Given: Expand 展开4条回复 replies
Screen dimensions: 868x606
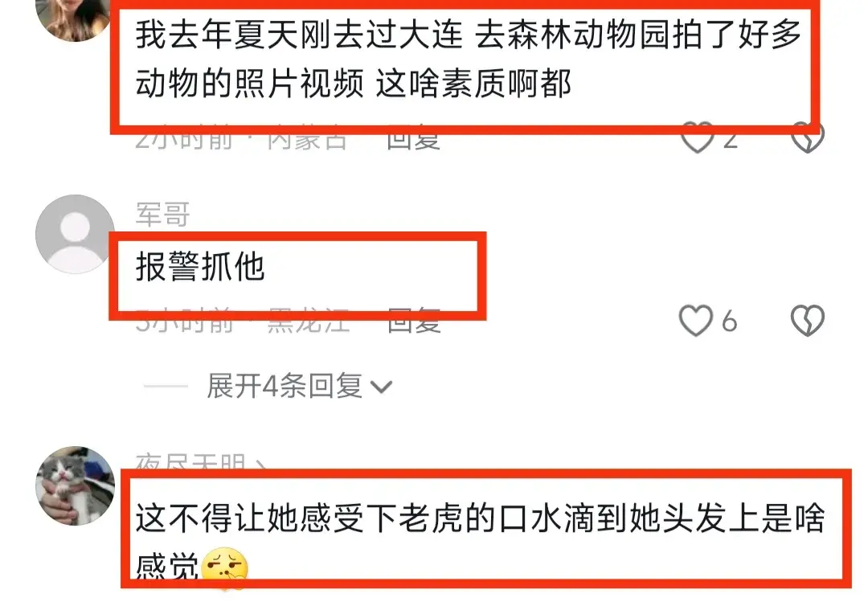Looking at the screenshot, I should click(284, 386).
